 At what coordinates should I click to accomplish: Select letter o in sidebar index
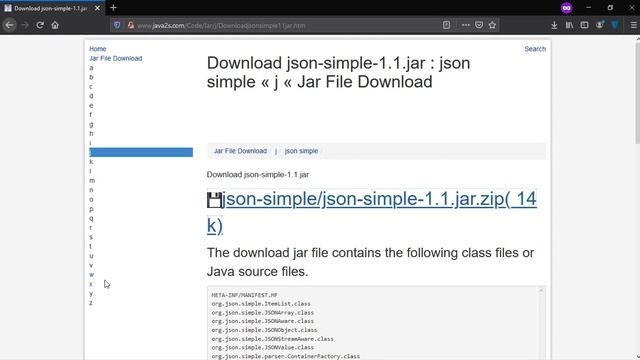[x=91, y=200]
